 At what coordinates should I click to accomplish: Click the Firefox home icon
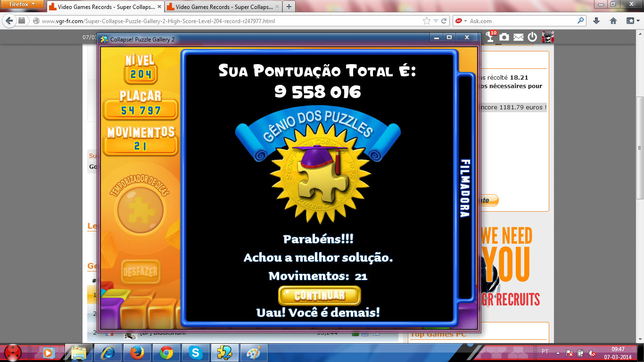coord(613,21)
